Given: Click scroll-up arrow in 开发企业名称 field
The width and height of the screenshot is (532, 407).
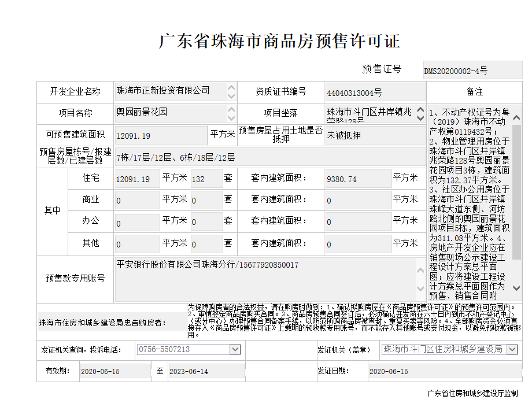Looking at the screenshot, I should [x=231, y=88].
